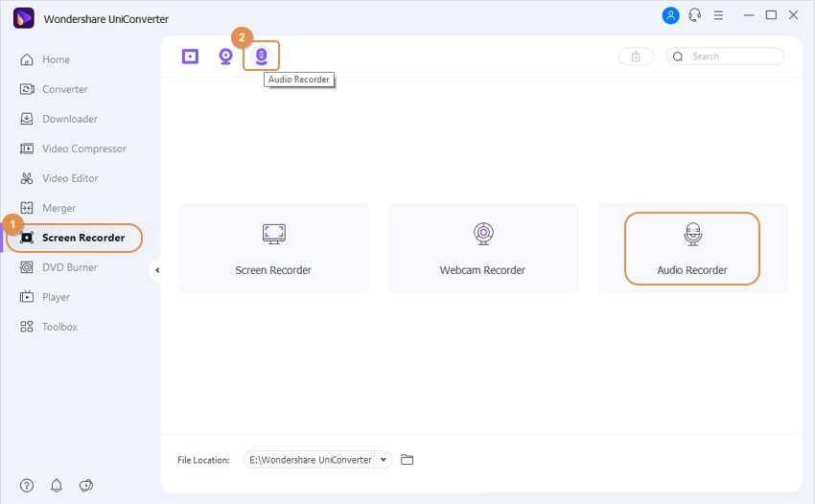Screen dimensions: 815x504
Task: Open the Downloader section
Action: tap(58, 119)
